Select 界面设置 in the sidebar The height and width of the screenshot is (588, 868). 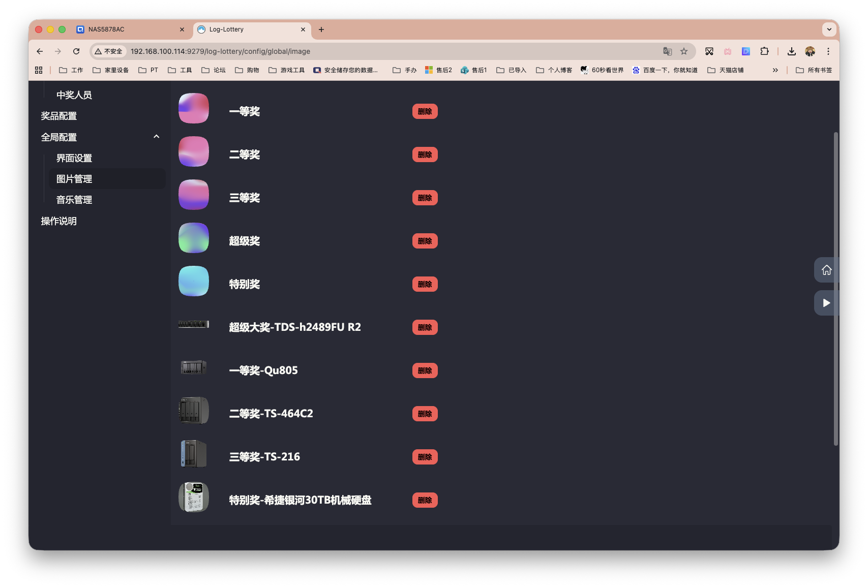coord(74,158)
